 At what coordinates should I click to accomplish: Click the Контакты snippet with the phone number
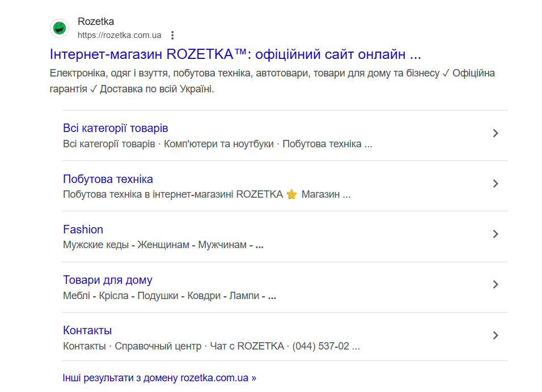point(211,346)
